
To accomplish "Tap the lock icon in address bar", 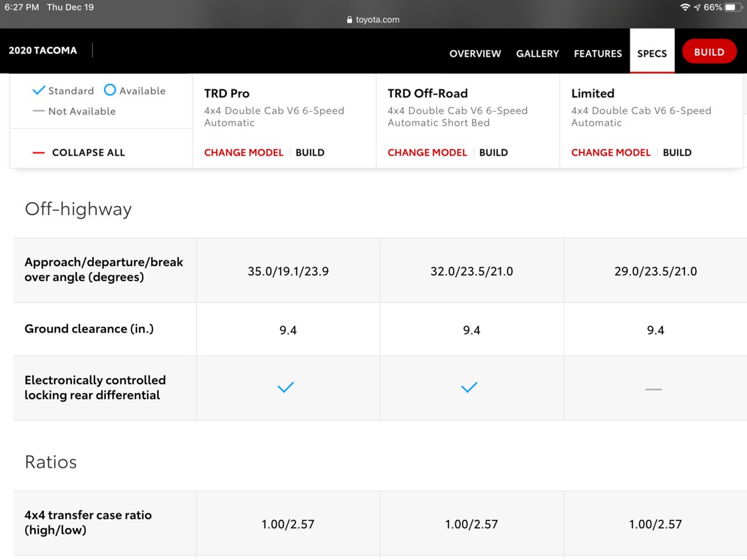I will click(350, 19).
